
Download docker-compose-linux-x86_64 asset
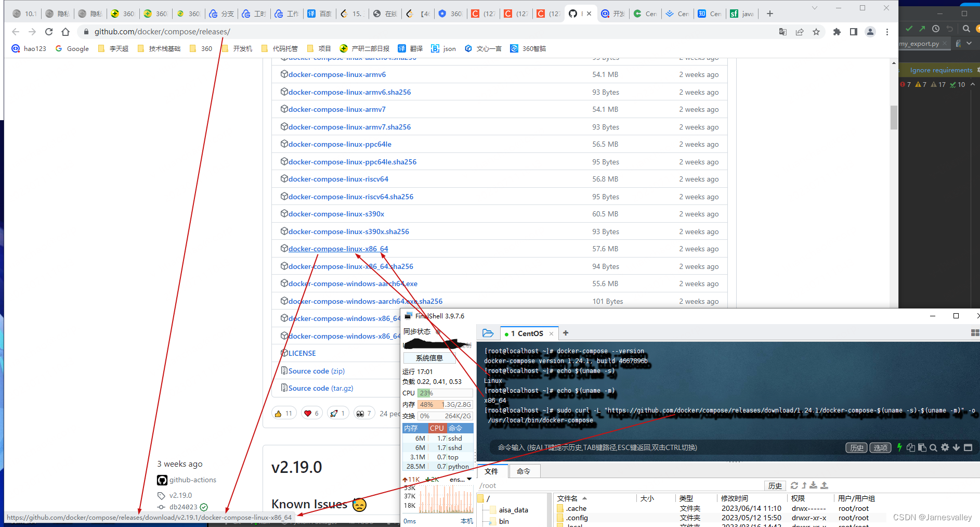[x=338, y=249]
